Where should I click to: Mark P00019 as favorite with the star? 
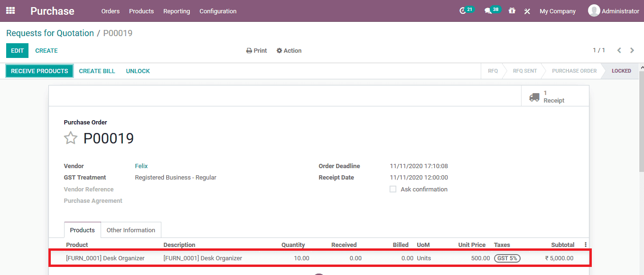[x=71, y=138]
